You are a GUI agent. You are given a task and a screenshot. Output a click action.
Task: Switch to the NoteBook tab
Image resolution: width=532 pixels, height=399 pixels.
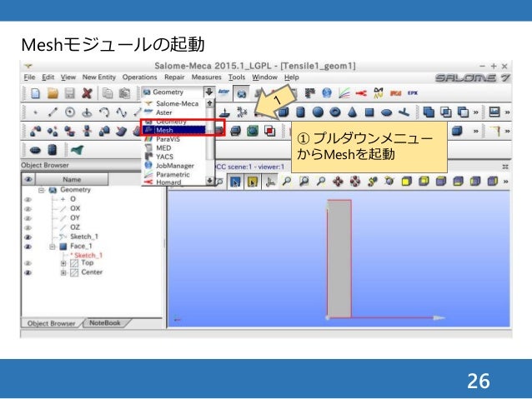[x=105, y=323]
